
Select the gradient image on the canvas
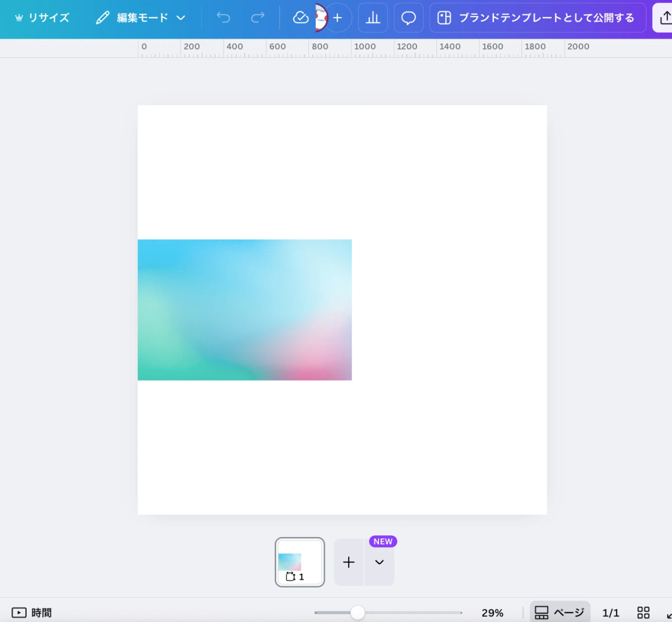click(x=245, y=310)
